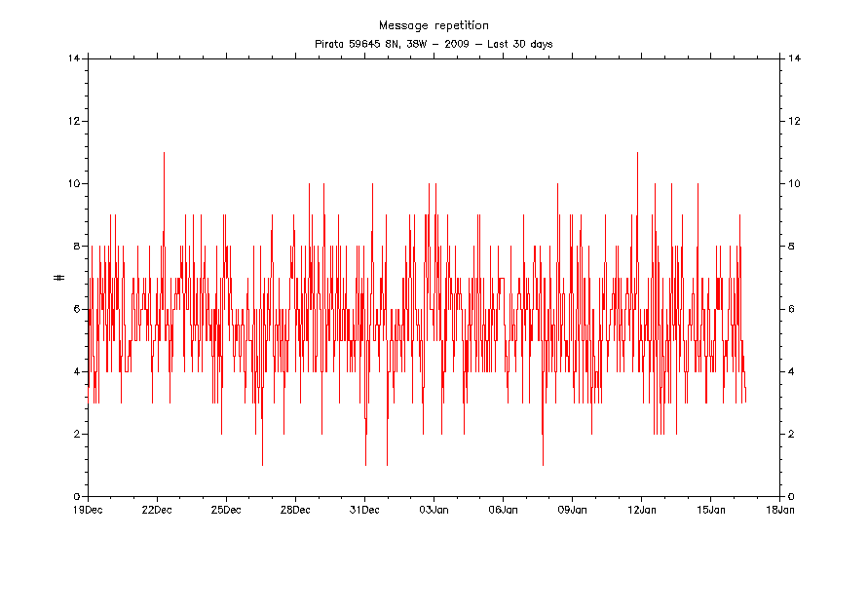This screenshot has width=868, height=614.
Task: Click the 19Dec x-axis date label
Action: 88,509
